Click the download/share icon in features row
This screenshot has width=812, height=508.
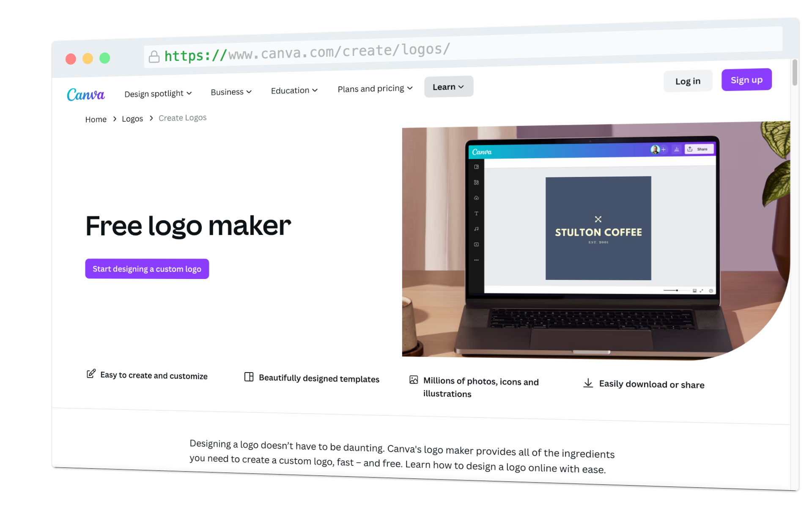(587, 384)
